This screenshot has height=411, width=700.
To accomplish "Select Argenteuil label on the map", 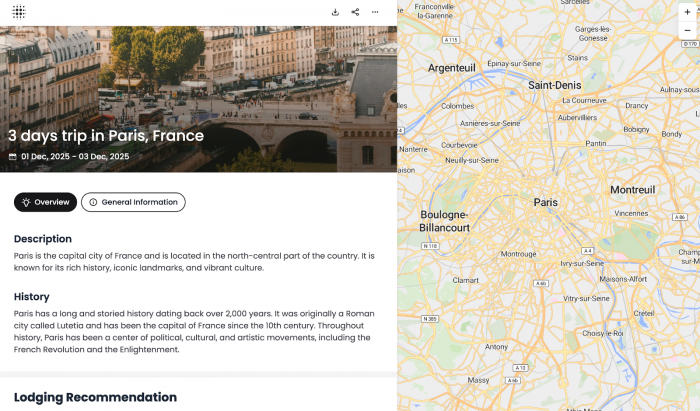I will (452, 68).
